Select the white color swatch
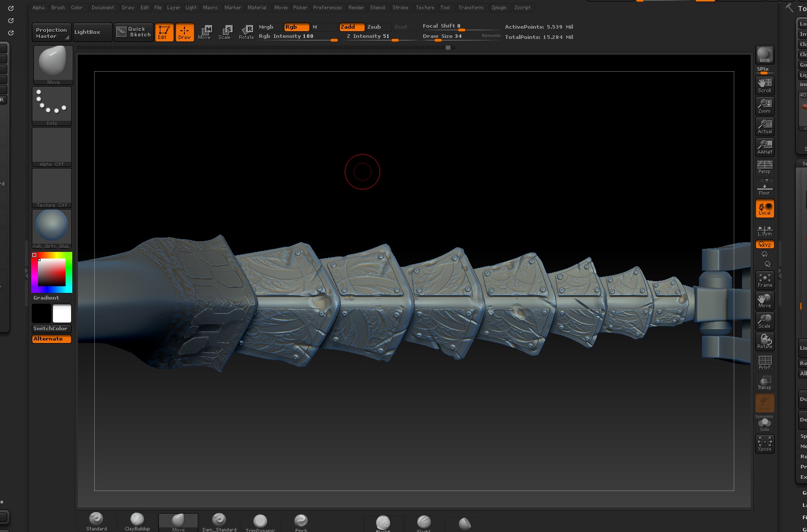The width and height of the screenshot is (807, 532). pyautogui.click(x=62, y=313)
